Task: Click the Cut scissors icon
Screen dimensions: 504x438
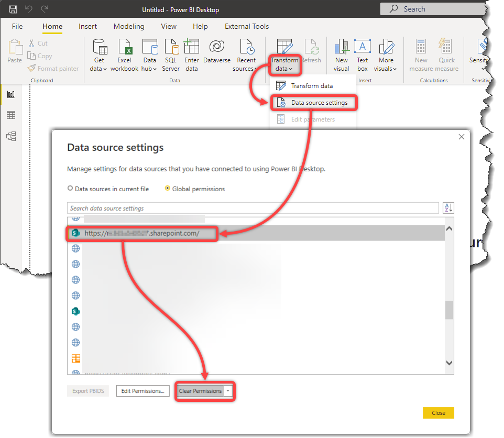Action: pos(31,43)
